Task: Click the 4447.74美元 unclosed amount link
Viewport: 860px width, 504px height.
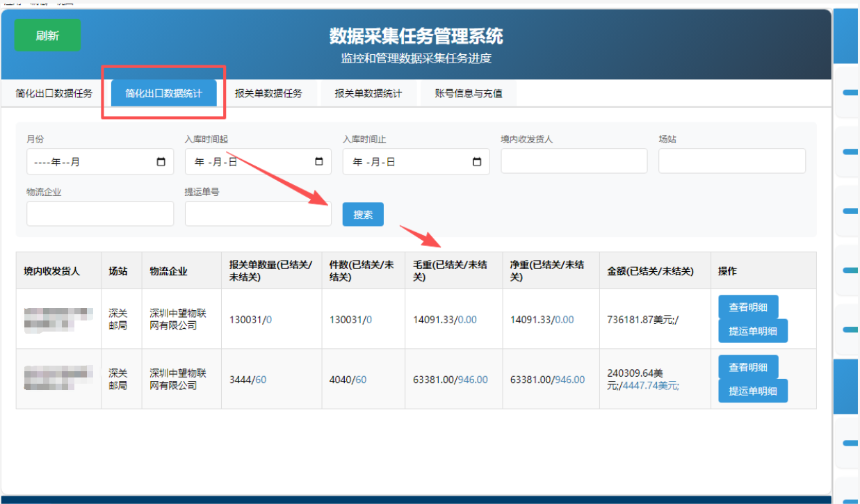Action: [651, 386]
